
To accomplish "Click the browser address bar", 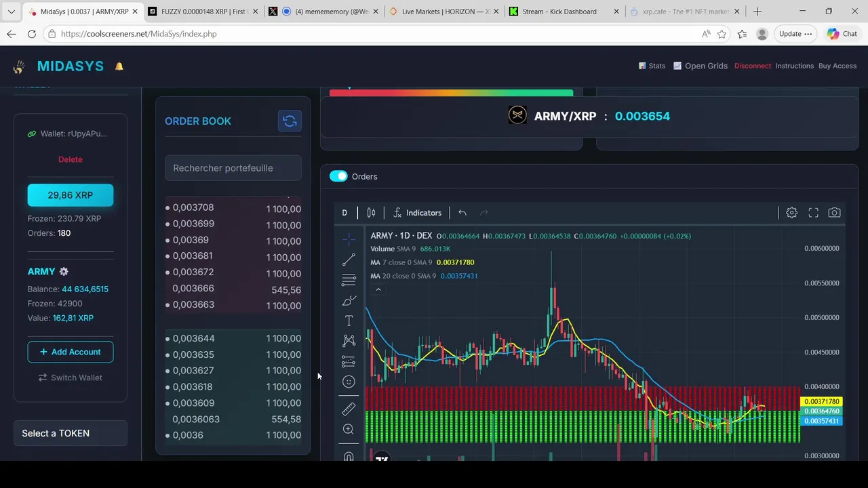I will pyautogui.click(x=376, y=34).
